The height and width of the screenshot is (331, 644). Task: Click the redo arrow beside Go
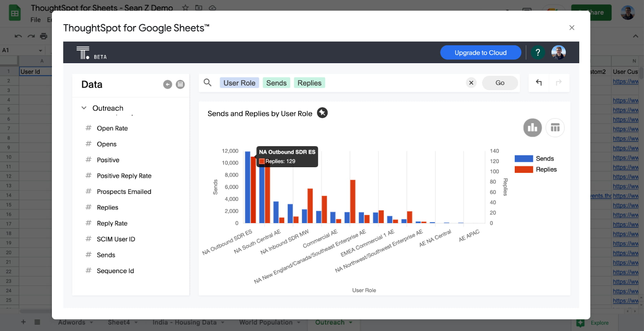click(x=559, y=82)
